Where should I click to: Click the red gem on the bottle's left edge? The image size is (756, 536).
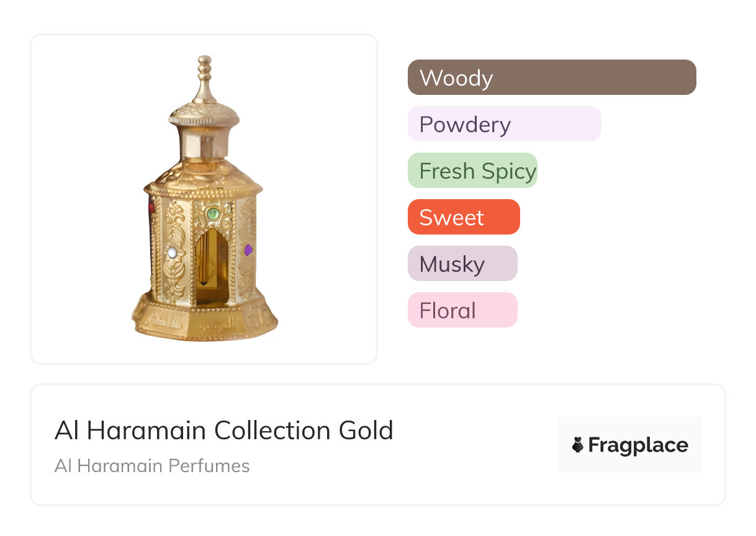click(151, 208)
